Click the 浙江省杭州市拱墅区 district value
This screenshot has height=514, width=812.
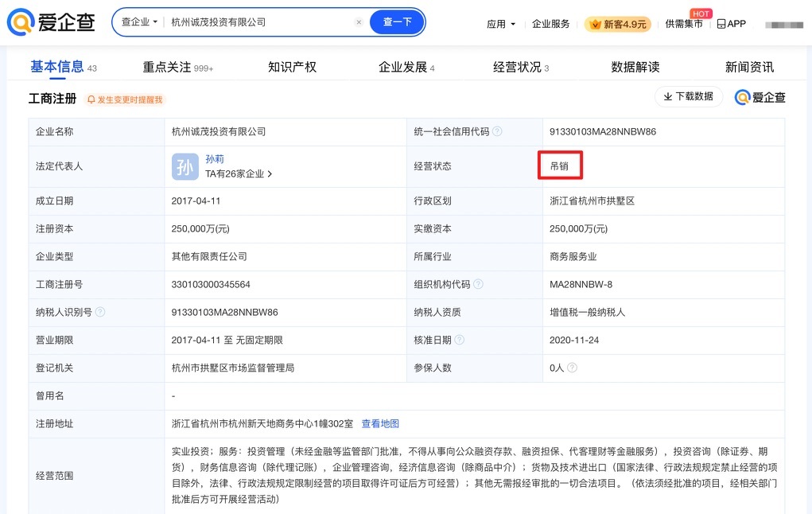592,201
